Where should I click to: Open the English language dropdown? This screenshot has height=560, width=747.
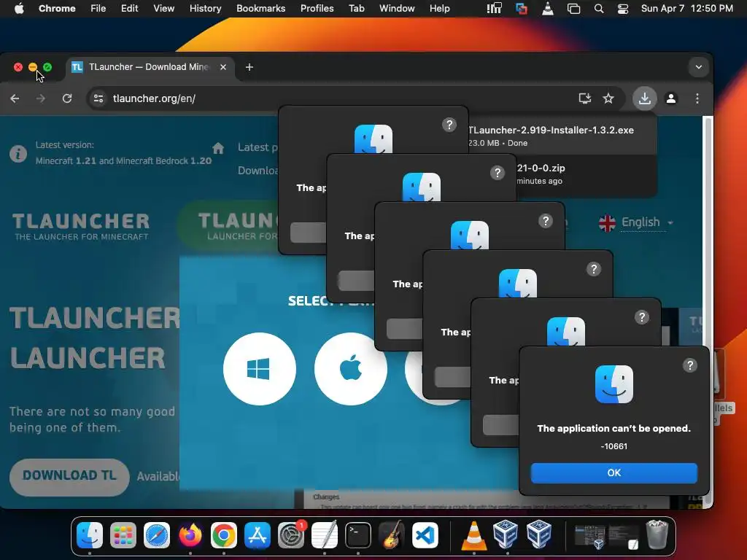click(x=636, y=222)
